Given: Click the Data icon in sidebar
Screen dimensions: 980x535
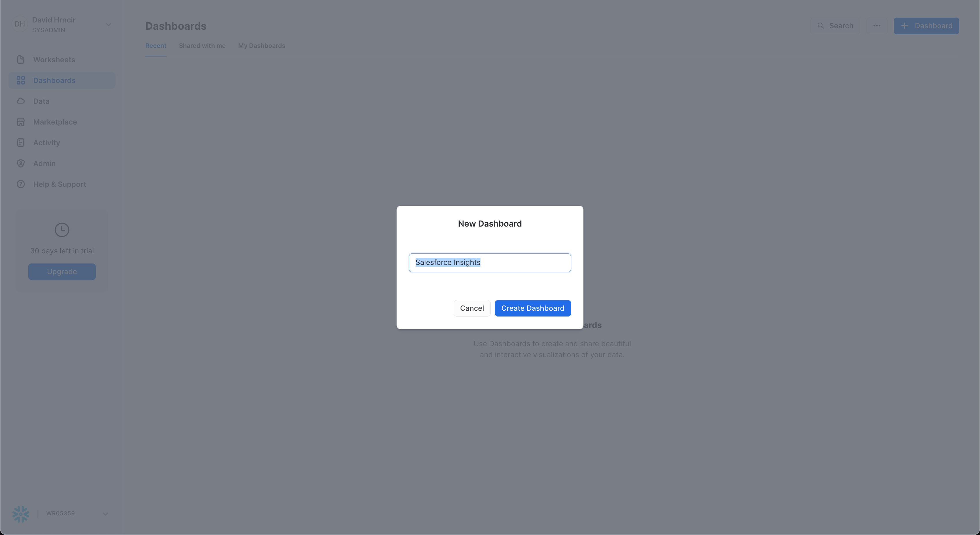Looking at the screenshot, I should pyautogui.click(x=20, y=101).
